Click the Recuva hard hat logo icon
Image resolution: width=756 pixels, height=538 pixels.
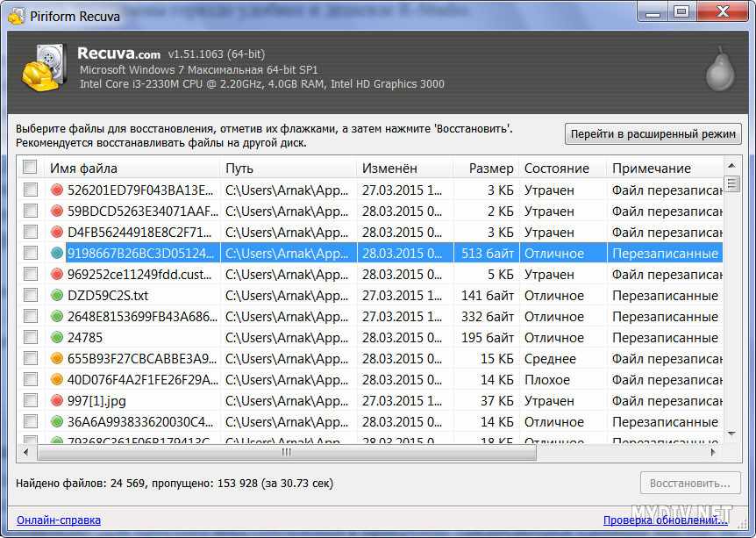tap(43, 68)
